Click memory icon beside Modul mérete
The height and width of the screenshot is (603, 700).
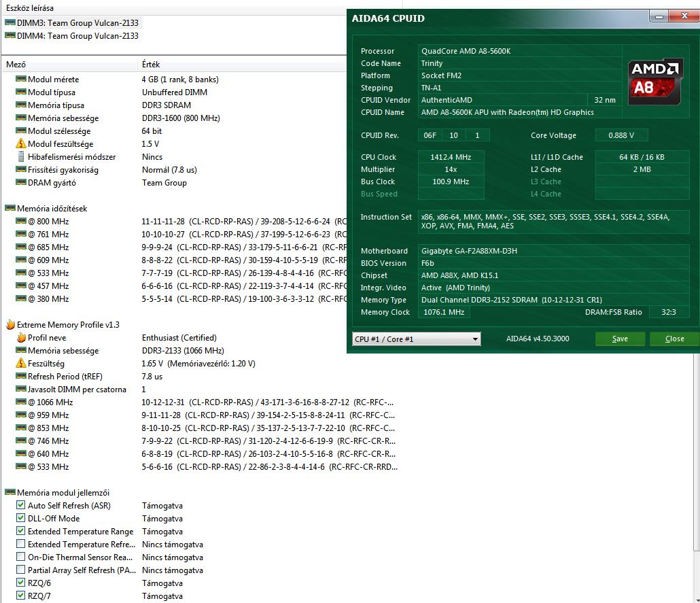(x=21, y=79)
